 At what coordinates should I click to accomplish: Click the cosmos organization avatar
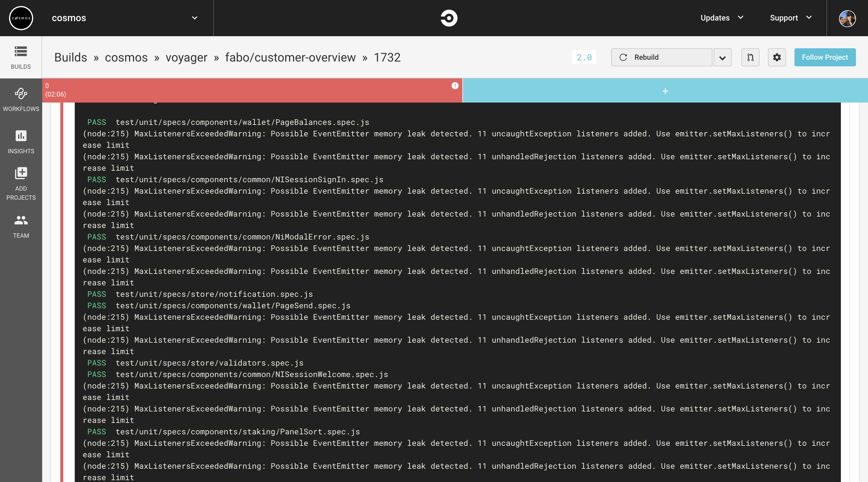point(21,18)
